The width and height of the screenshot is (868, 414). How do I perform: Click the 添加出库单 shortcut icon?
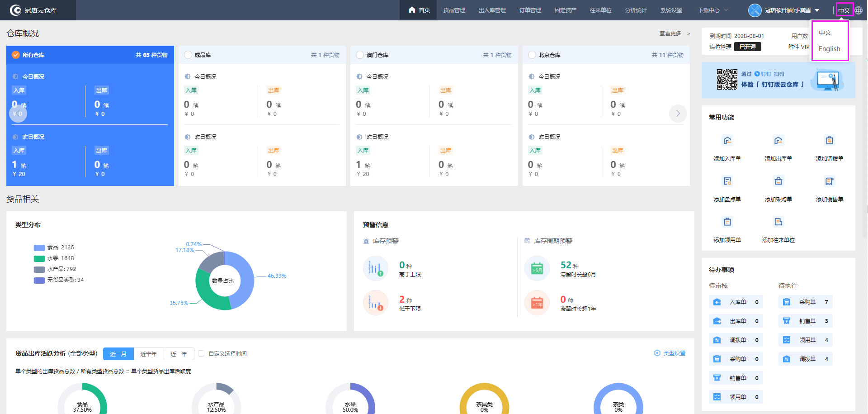tap(778, 141)
